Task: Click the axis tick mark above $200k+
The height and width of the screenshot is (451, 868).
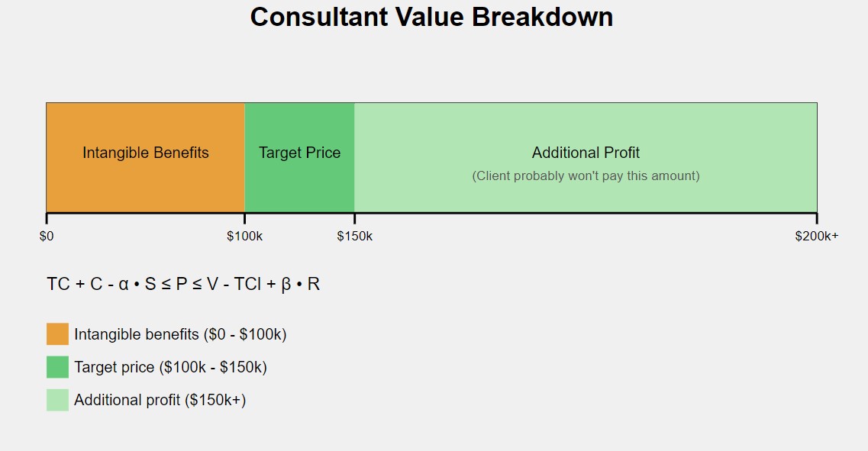Action: (816, 217)
